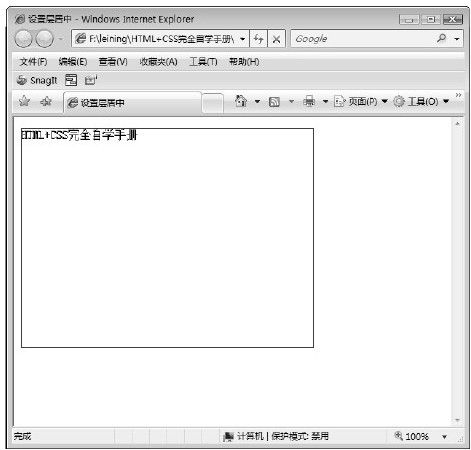Click the RSS Feeds icon
This screenshot has height=450, width=471.
pos(274,101)
